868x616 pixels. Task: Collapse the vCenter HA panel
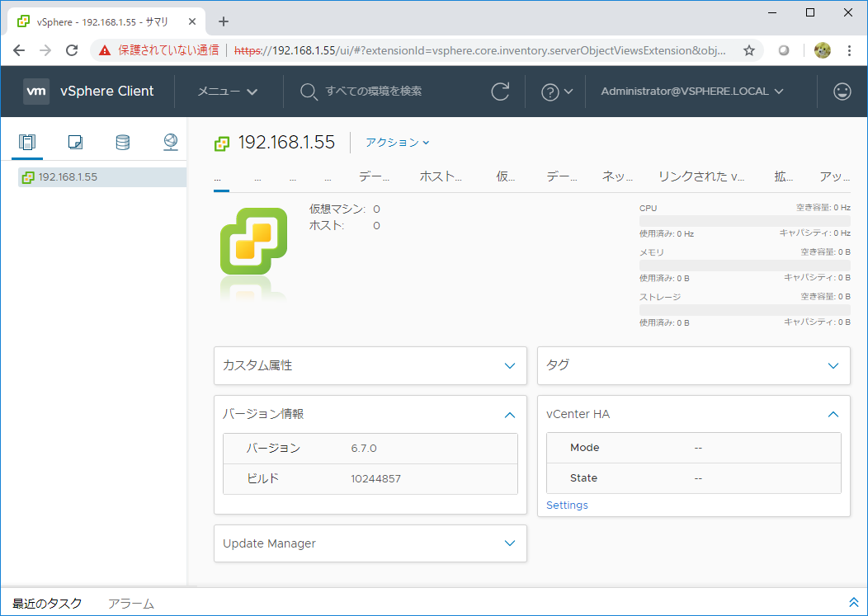tap(833, 414)
